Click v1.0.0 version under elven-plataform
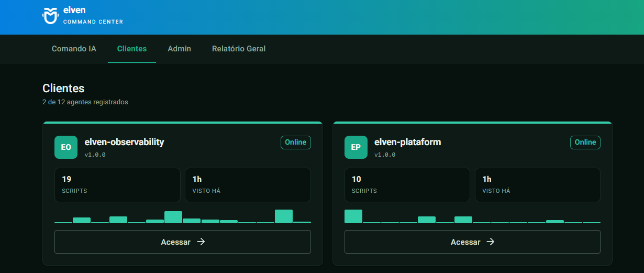Viewport: 644px width, 273px height. 385,155
